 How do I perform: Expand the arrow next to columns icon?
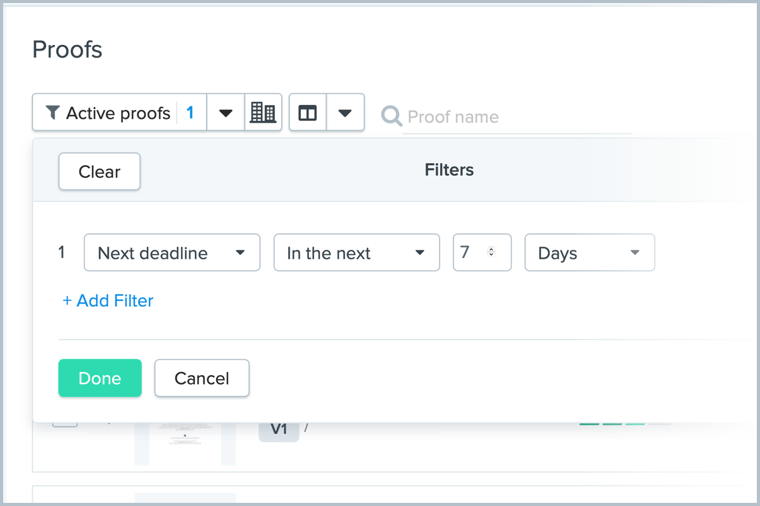(345, 113)
